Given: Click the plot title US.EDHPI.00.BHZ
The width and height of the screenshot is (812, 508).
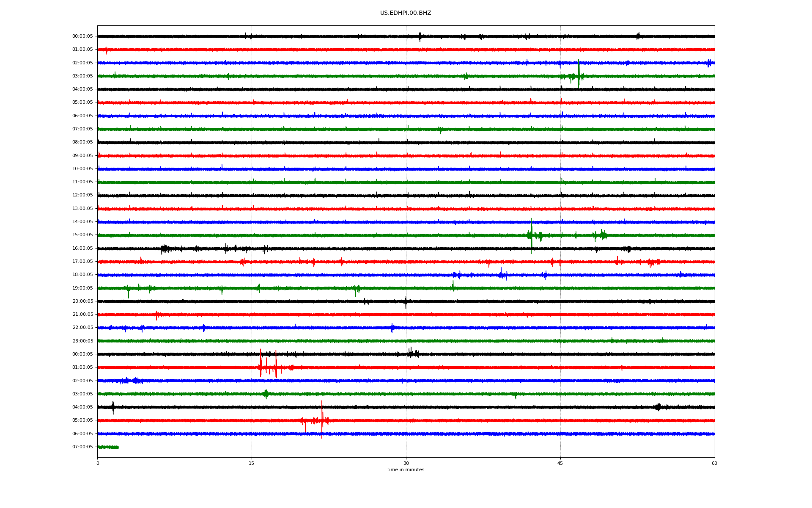Looking at the screenshot, I should click(406, 13).
